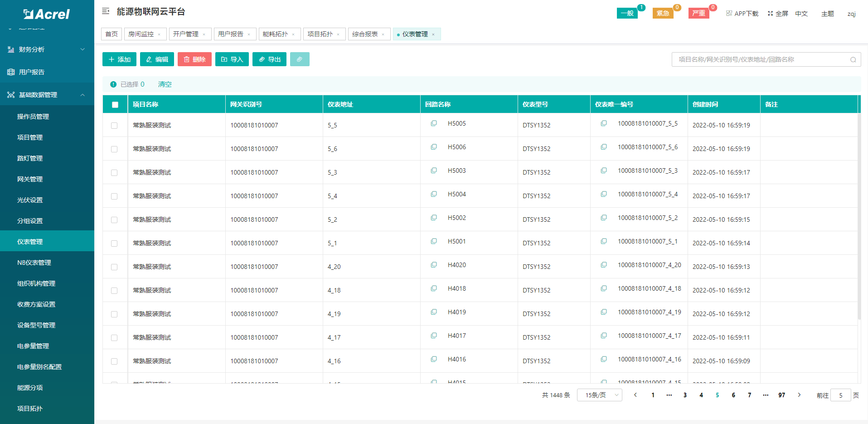Click the 添加 button
This screenshot has height=424, width=868.
pyautogui.click(x=119, y=59)
